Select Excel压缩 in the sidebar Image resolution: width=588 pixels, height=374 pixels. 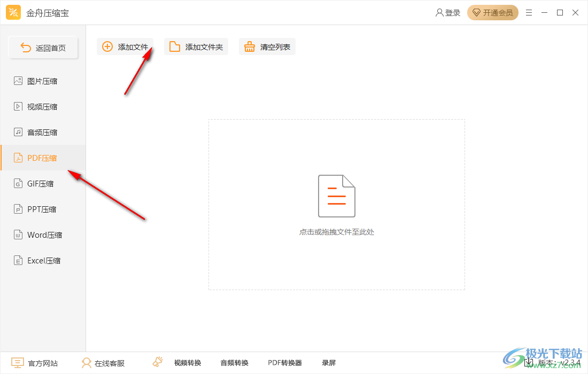coord(43,260)
